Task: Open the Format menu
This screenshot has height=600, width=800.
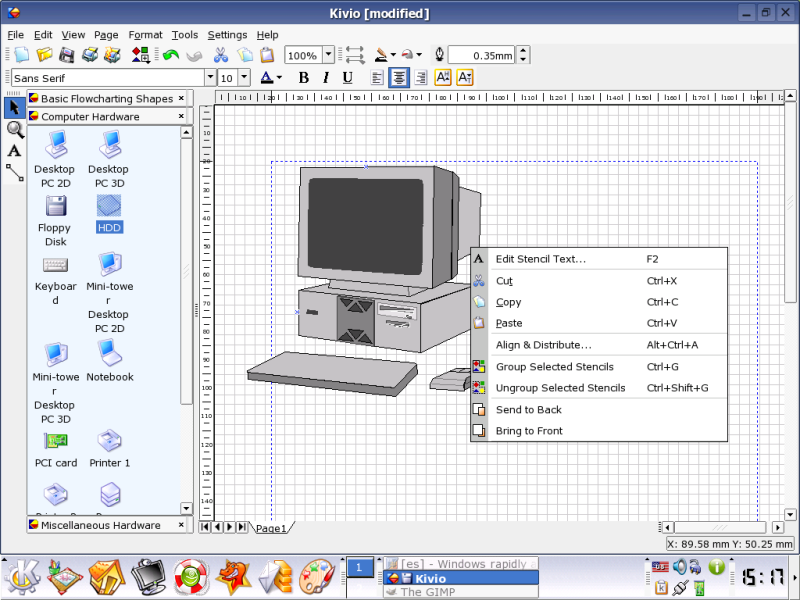Action: (x=145, y=35)
